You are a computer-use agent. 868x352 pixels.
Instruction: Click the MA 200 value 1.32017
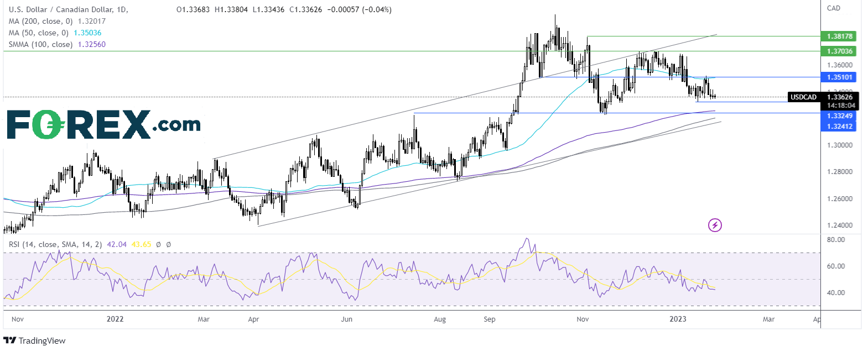pyautogui.click(x=92, y=21)
